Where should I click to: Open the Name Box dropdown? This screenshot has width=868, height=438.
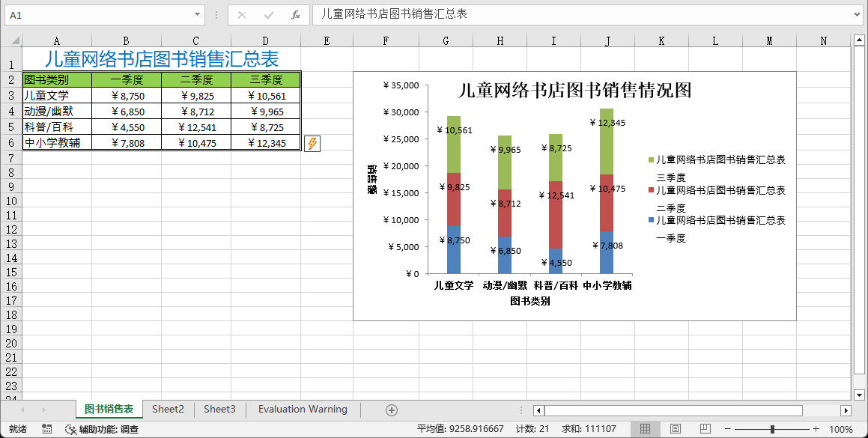pos(198,15)
